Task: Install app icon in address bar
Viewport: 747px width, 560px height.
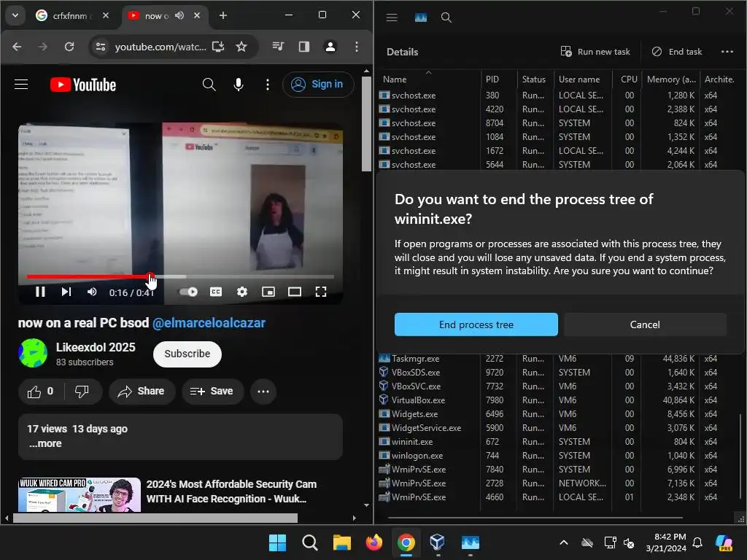Action: pos(218,47)
